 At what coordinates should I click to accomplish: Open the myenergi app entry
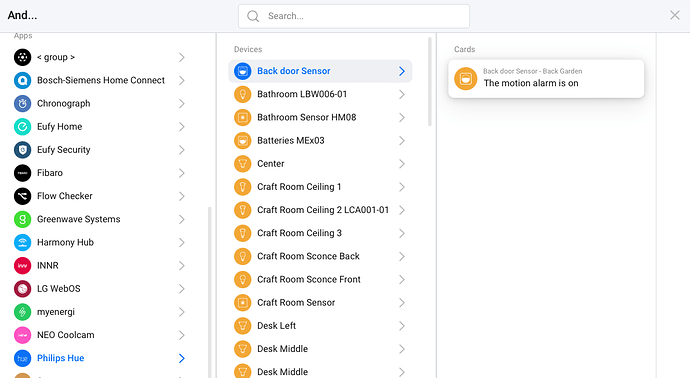click(x=100, y=312)
